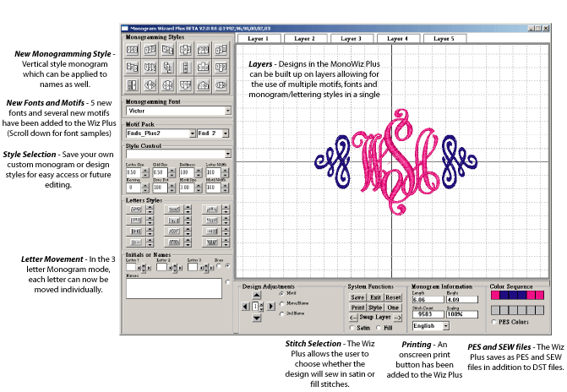Open the Monogramming Font dropdown showing Victor
The height and width of the screenshot is (392, 567).
click(x=228, y=111)
